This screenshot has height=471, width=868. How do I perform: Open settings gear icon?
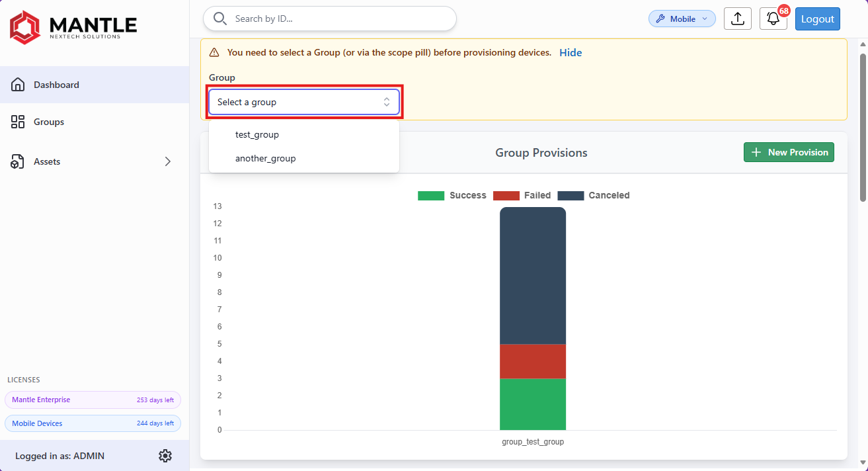click(x=165, y=456)
